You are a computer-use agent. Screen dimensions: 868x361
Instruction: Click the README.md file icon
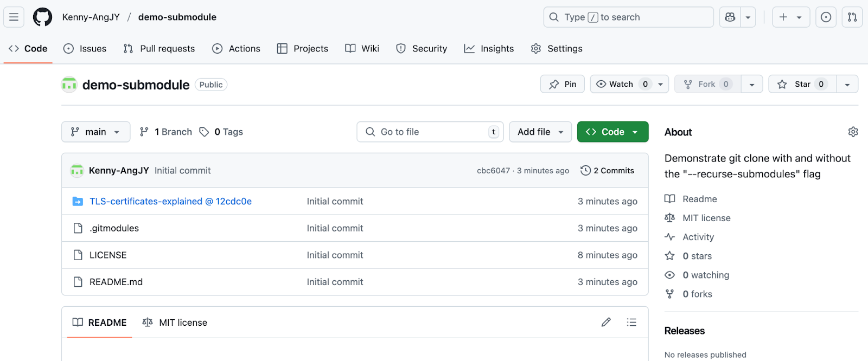tap(78, 282)
